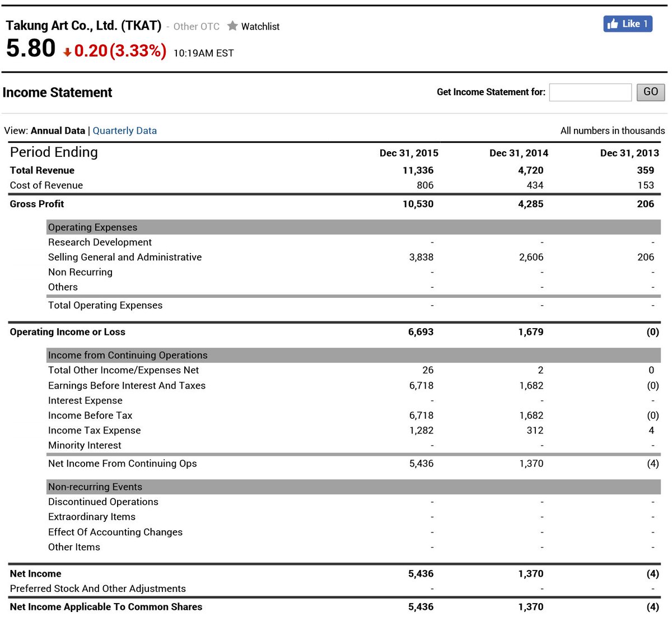The image size is (672, 626).
Task: Click the 434 cost of revenue value
Action: pyautogui.click(x=535, y=185)
